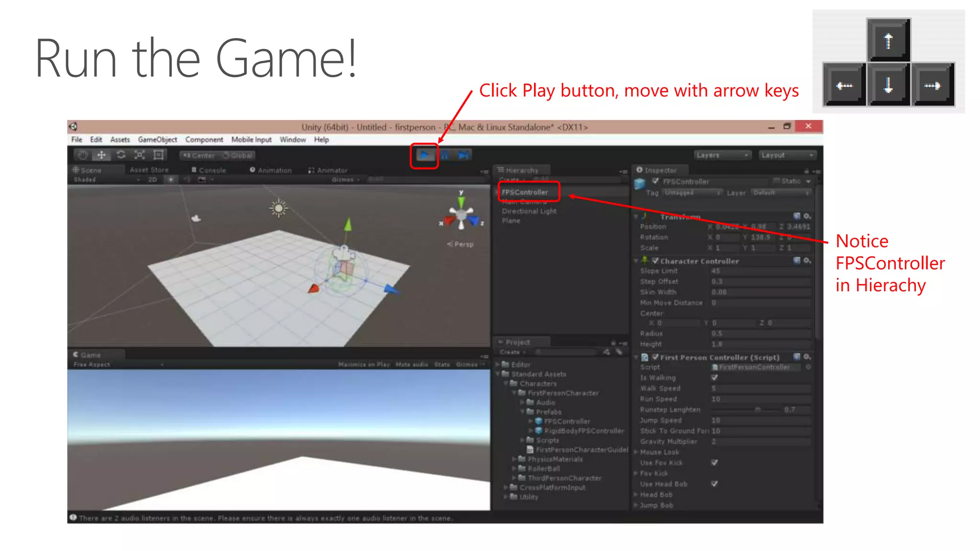This screenshot has height=551, width=980.
Task: Click the Inspector panel lock icon
Action: coord(806,171)
